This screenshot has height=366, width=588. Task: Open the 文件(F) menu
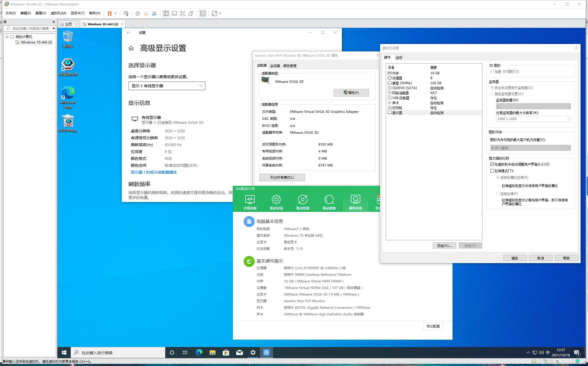pos(11,13)
